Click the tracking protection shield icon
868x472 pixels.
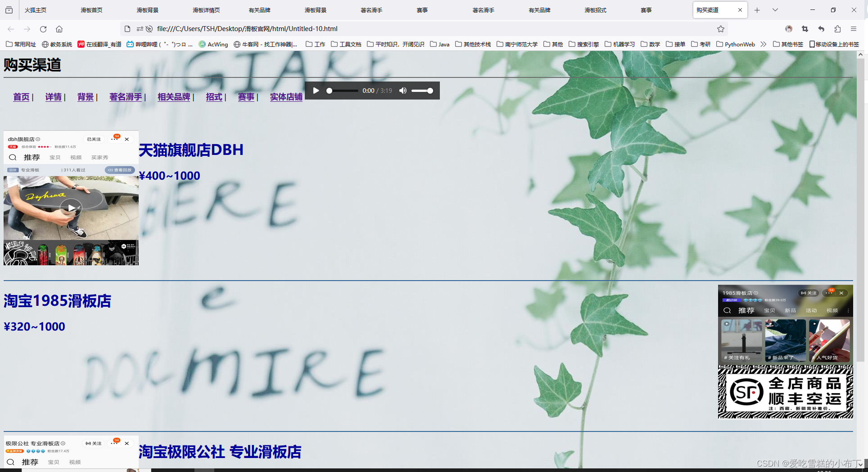pyautogui.click(x=149, y=29)
